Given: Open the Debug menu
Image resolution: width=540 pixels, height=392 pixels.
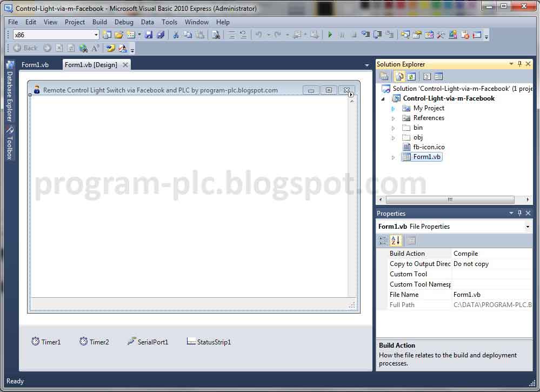Looking at the screenshot, I should click(124, 22).
